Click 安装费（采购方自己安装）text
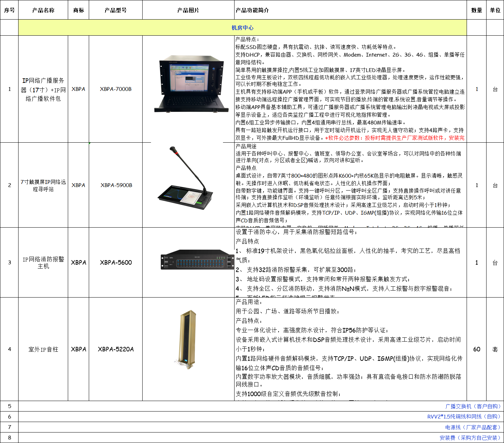This screenshot has height=443, width=504. pyautogui.click(x=471, y=438)
